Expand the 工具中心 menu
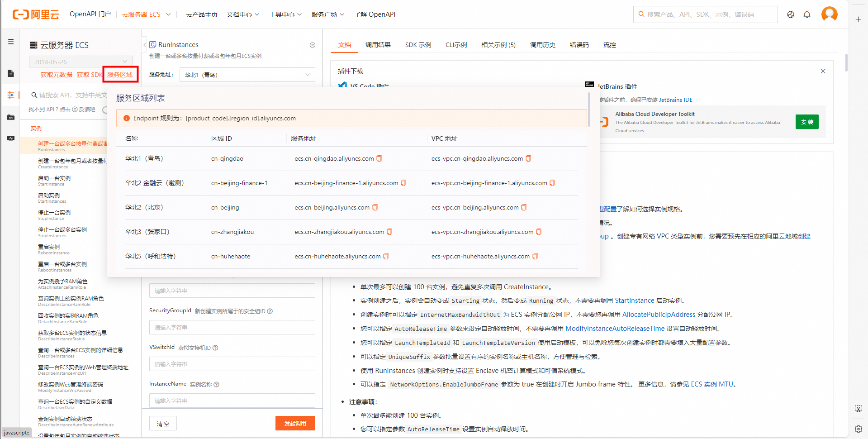868x439 pixels. tap(285, 14)
